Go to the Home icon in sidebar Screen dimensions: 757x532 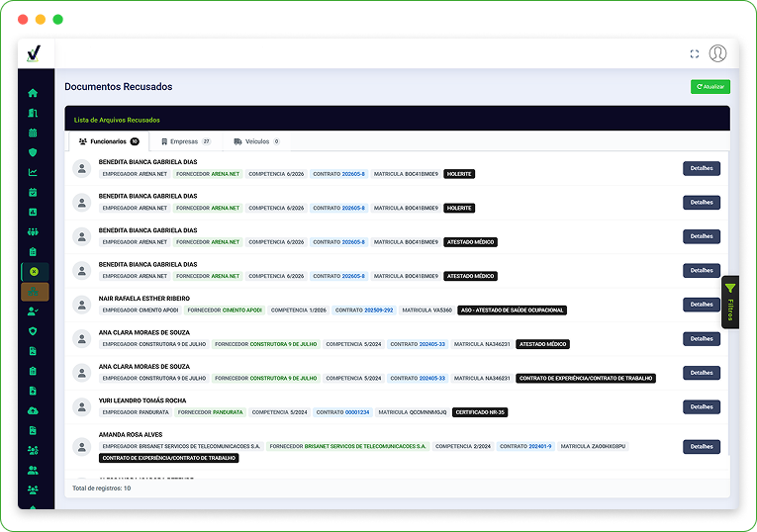(x=33, y=93)
